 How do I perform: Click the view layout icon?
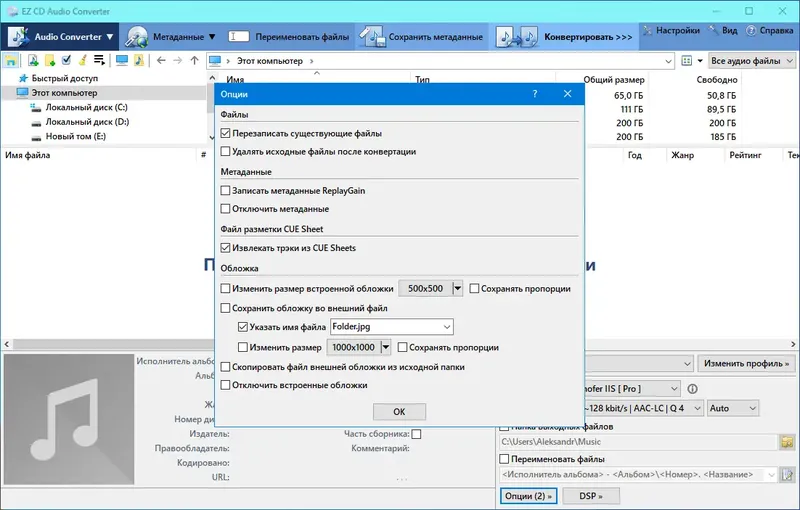pos(687,61)
